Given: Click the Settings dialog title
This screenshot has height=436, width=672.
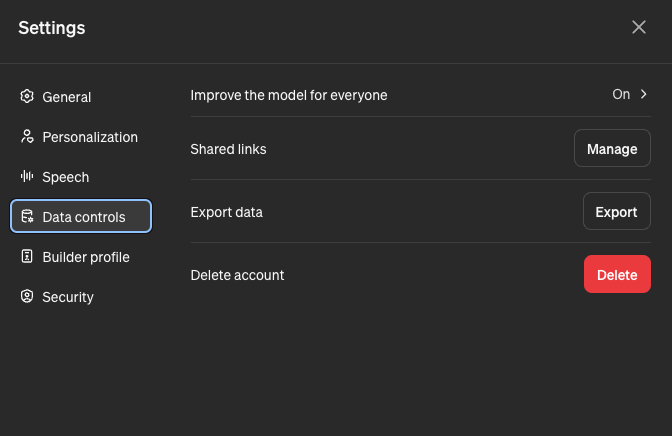Looking at the screenshot, I should tap(52, 28).
